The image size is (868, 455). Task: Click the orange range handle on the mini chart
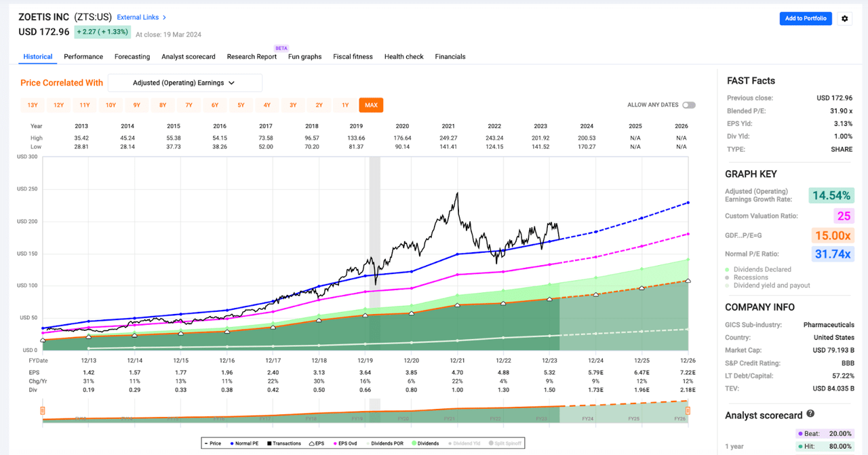42,410
